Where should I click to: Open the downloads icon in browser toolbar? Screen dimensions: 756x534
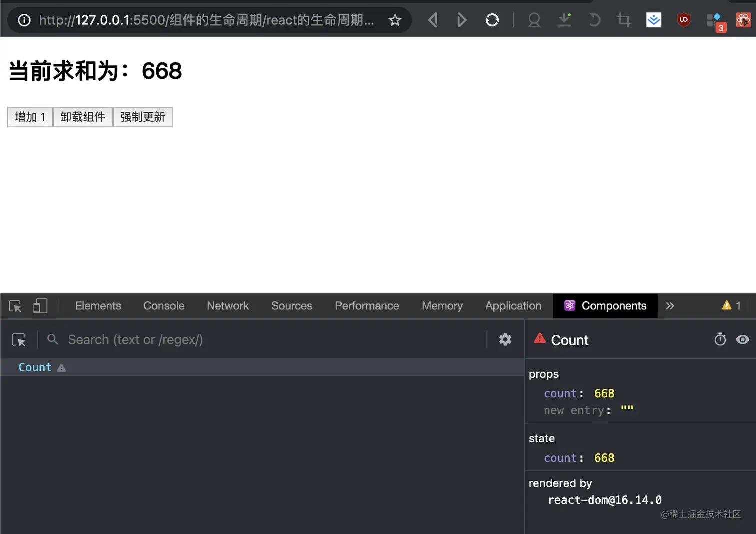click(564, 20)
